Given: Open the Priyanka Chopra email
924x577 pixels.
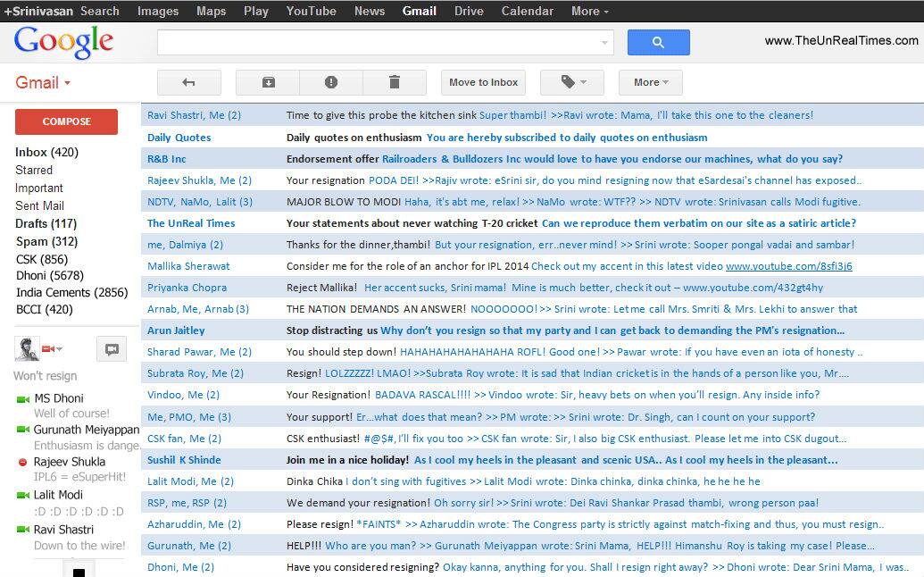Looking at the screenshot, I should (x=532, y=288).
